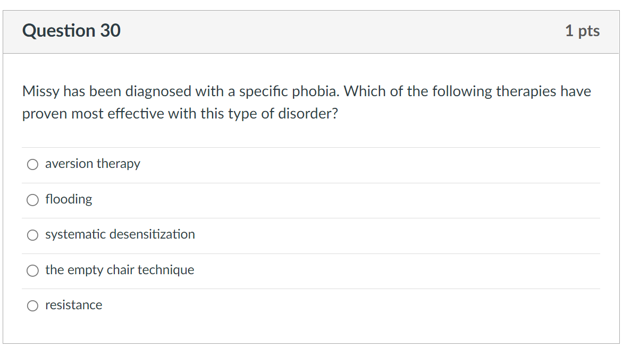Choose the flooding radio button
Viewport: 631px width, 364px height.
tap(33, 200)
